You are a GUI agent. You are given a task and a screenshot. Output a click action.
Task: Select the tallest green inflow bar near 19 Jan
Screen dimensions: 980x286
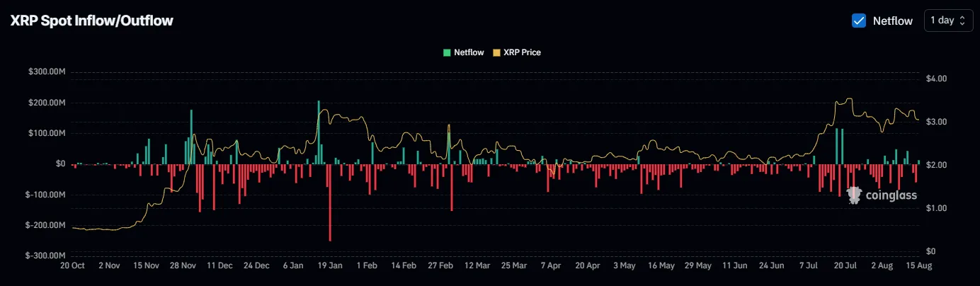click(x=319, y=132)
